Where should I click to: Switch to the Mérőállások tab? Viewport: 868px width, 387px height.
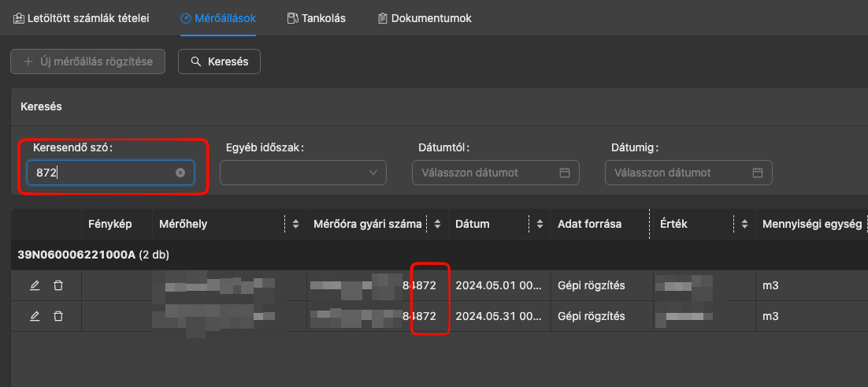pos(218,18)
